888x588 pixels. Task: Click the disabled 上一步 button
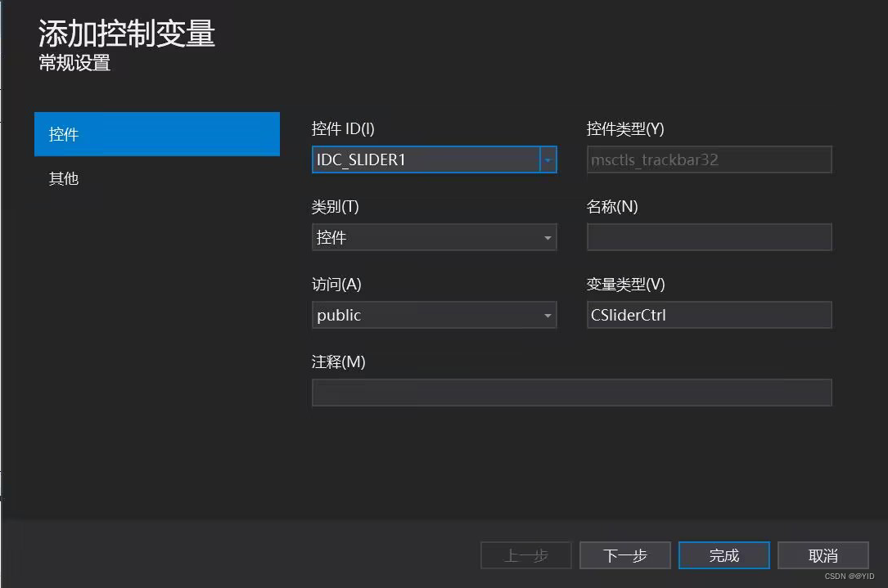point(525,555)
